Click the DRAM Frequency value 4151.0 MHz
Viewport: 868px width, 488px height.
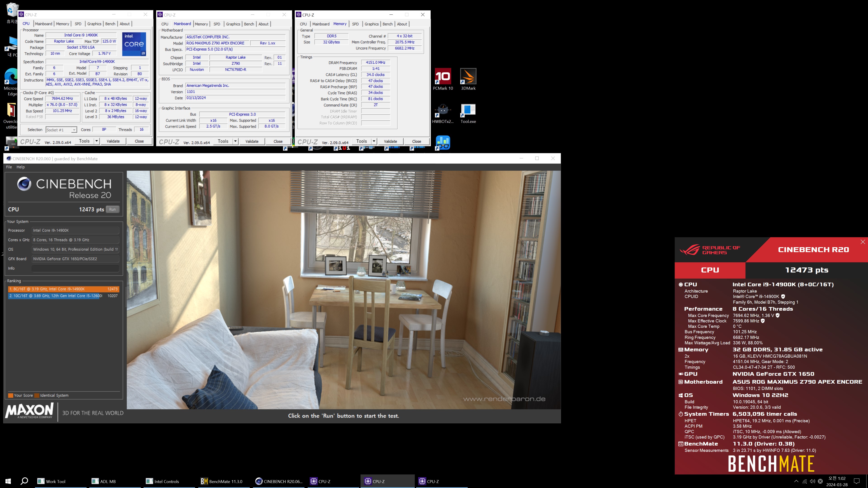(375, 62)
